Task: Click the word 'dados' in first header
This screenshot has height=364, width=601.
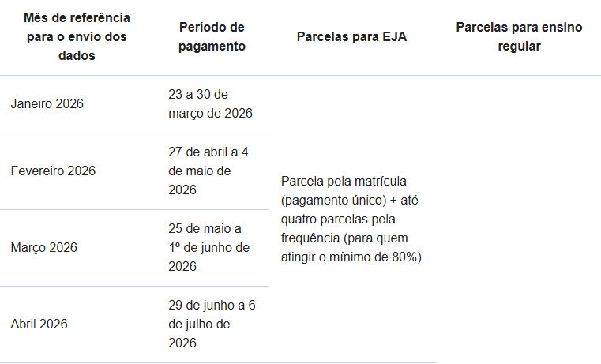Action: [x=77, y=55]
